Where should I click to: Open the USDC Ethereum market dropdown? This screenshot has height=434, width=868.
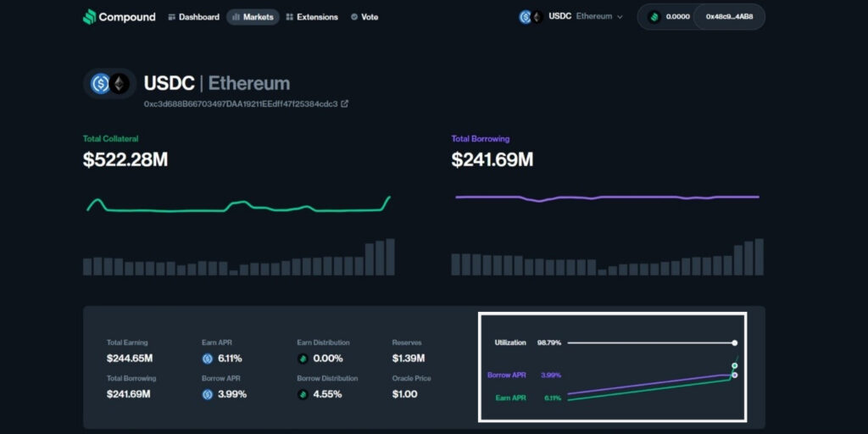pyautogui.click(x=570, y=17)
